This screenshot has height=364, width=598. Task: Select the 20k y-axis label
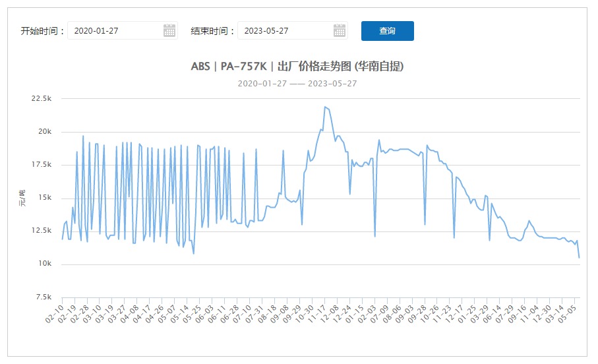point(45,132)
